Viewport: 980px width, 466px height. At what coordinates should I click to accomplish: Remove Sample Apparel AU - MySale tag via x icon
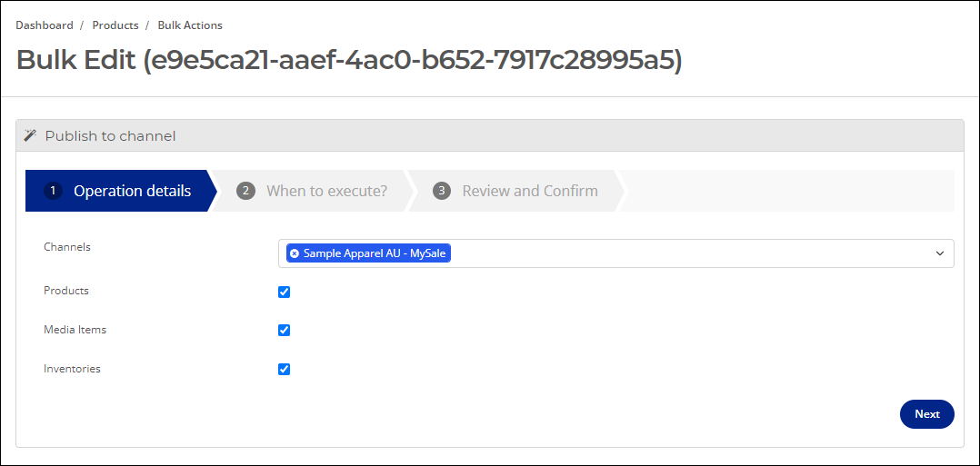tap(295, 253)
